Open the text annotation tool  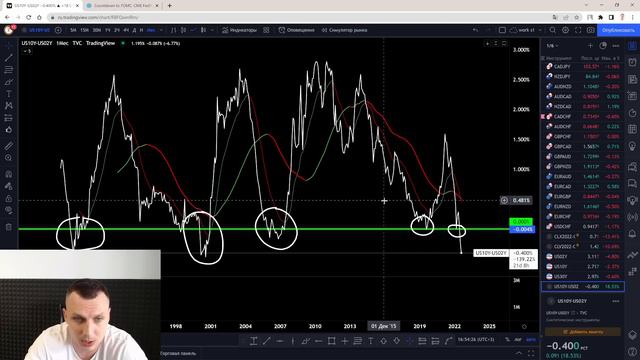coord(9,94)
